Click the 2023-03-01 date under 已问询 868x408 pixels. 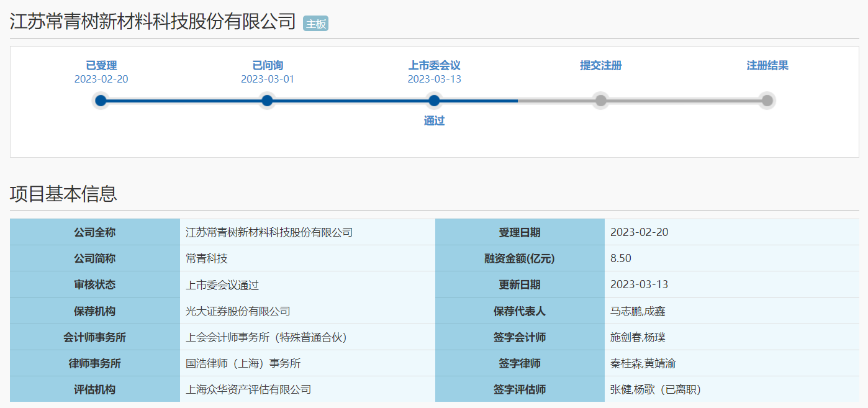click(268, 79)
